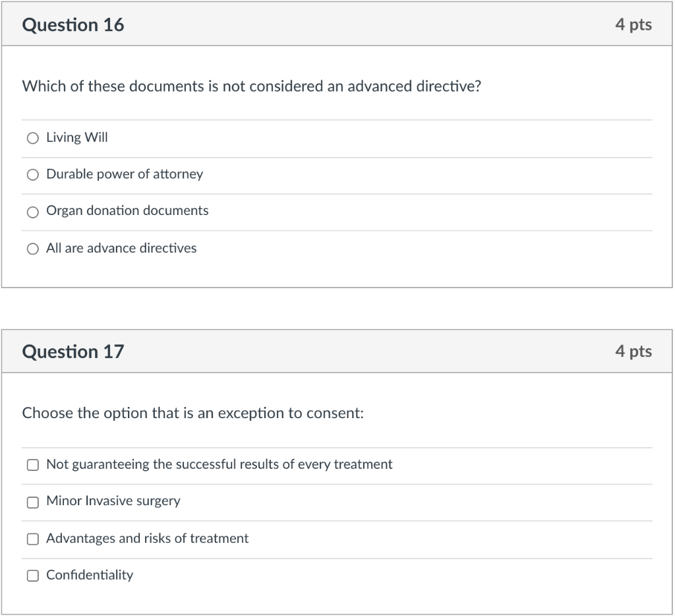Click the "All are advance directives" answer text
This screenshot has width=675, height=616.
[121, 248]
